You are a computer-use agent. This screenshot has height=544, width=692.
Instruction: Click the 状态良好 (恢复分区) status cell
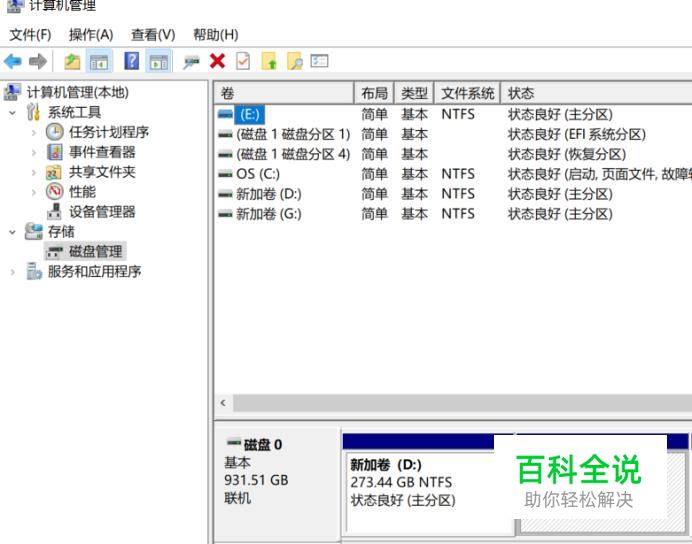click(567, 154)
